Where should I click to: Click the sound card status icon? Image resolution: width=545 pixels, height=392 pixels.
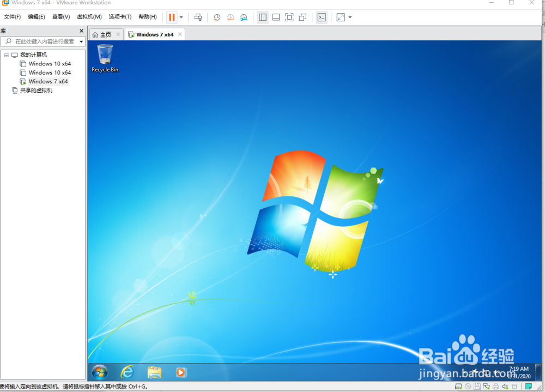point(505,387)
